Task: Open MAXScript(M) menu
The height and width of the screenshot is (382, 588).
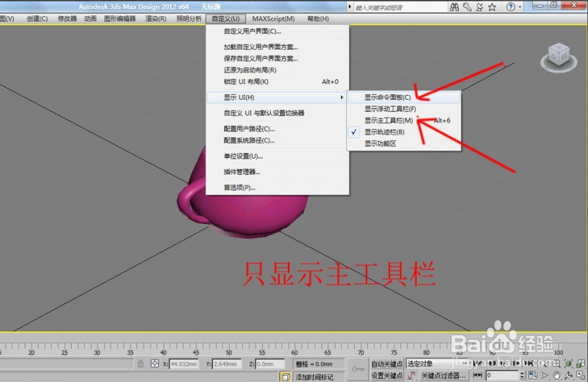Action: [x=273, y=18]
